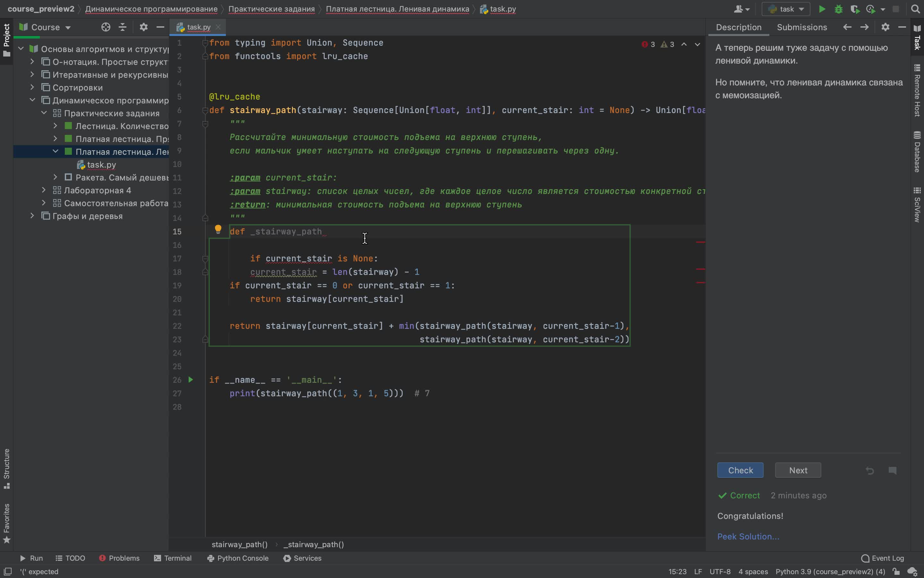924x578 pixels.
Task: Open the Project tool window sidebar button
Action: pyautogui.click(x=6, y=40)
